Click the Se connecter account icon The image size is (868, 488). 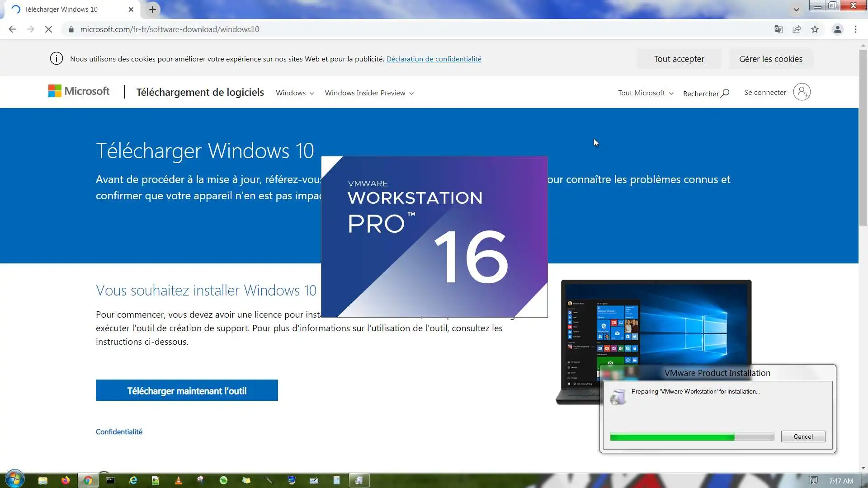802,92
